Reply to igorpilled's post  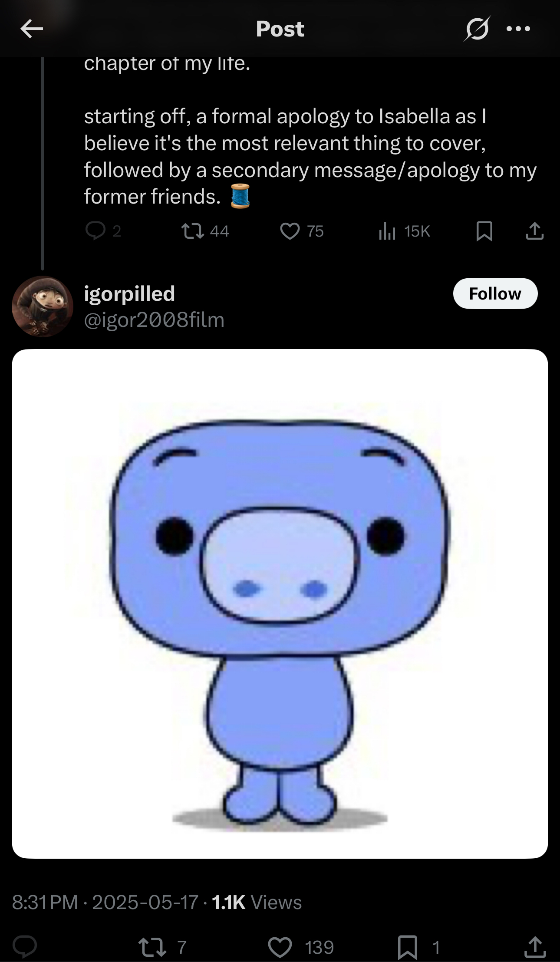point(25,947)
